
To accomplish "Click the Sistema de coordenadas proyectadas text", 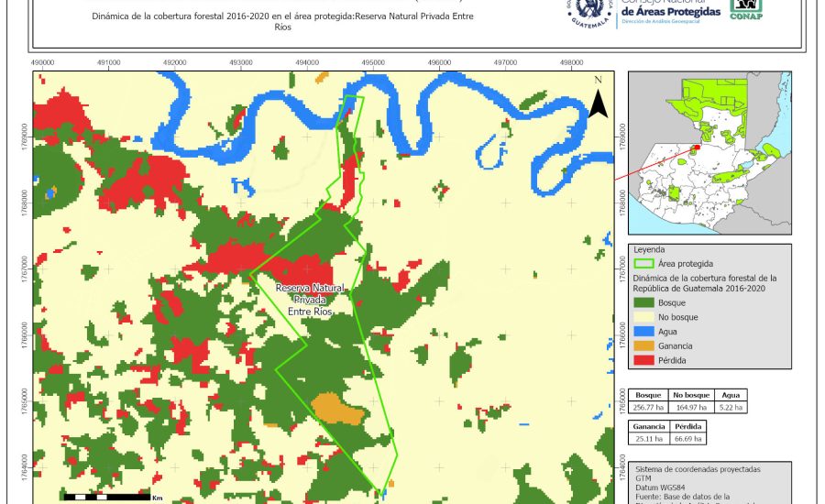I will click(697, 468).
